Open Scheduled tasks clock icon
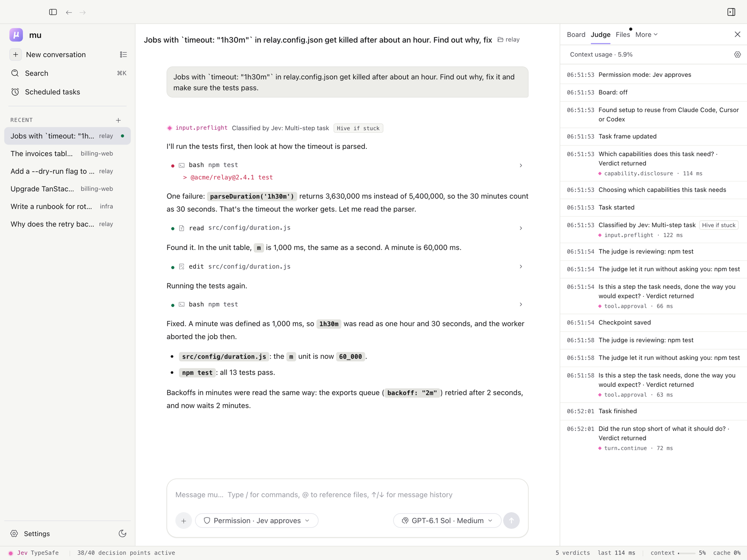747x560 pixels. point(15,92)
